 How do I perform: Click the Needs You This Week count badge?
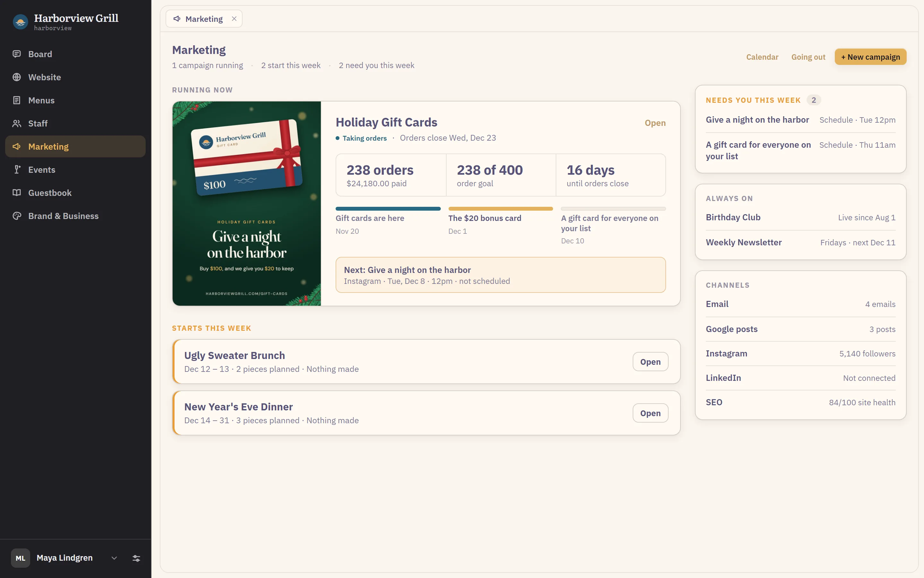click(x=814, y=100)
